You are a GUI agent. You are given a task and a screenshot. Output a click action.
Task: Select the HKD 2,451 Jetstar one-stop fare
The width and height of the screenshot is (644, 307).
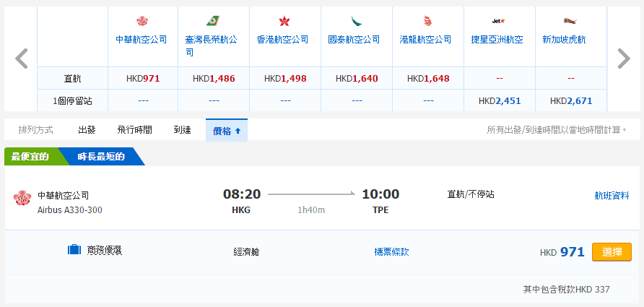point(499,101)
